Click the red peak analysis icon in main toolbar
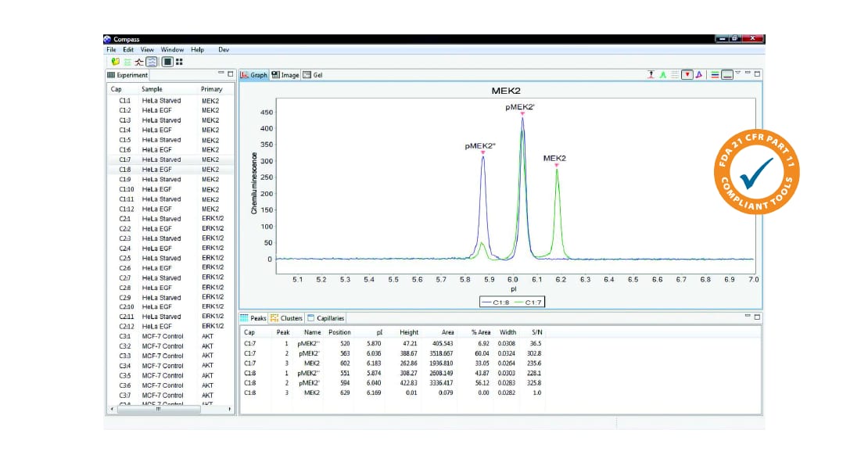The height and width of the screenshot is (462, 868). [139, 62]
